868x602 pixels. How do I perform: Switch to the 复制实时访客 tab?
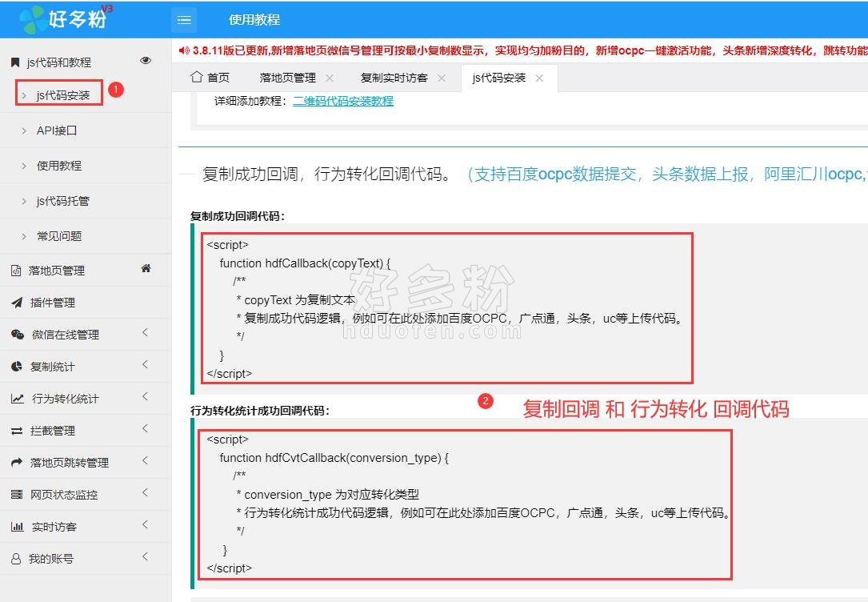(x=394, y=78)
